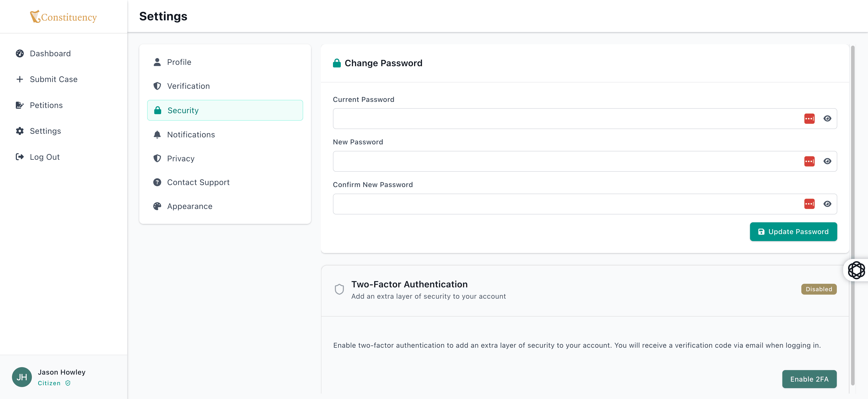Select the Security settings tab
The width and height of the screenshot is (868, 399).
click(225, 110)
